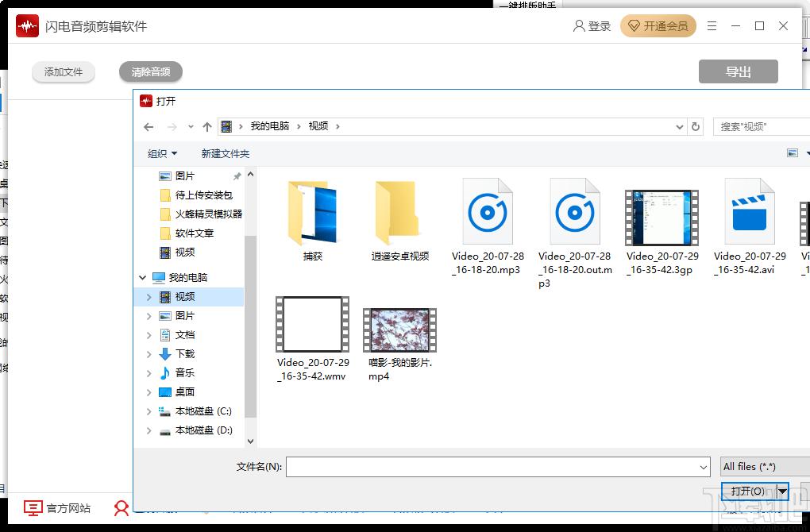Click the 打开(O) button
This screenshot has width=810, height=532.
[x=749, y=492]
